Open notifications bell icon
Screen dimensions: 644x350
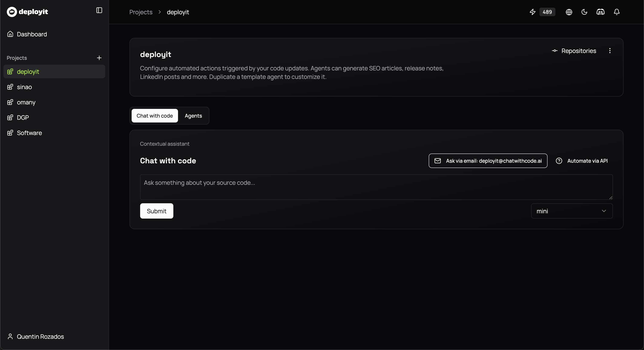pyautogui.click(x=617, y=12)
